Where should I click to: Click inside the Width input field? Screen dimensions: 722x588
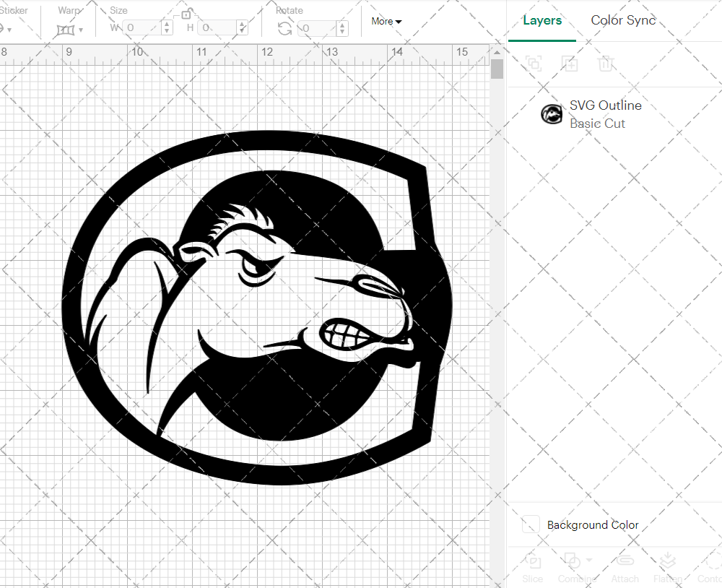point(141,29)
